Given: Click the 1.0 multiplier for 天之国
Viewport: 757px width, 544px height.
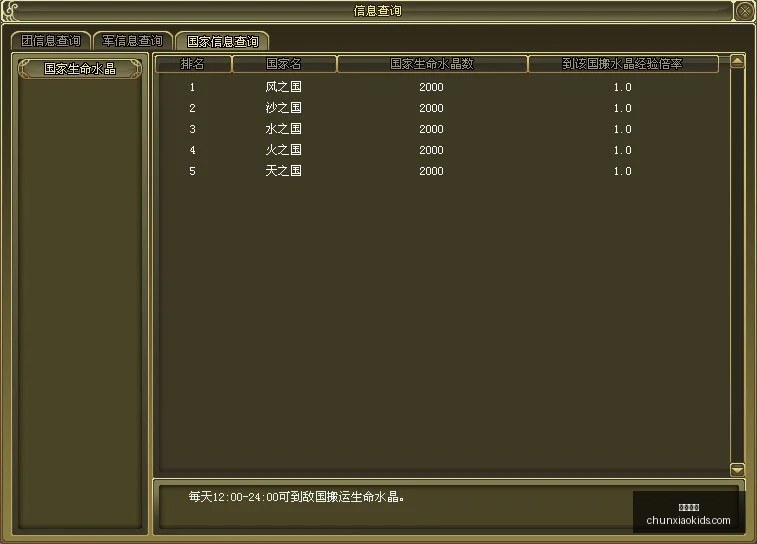Looking at the screenshot, I should click(622, 171).
